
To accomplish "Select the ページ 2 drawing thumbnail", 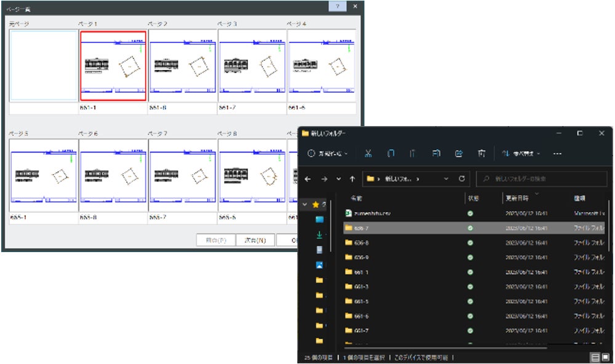I will (x=183, y=66).
